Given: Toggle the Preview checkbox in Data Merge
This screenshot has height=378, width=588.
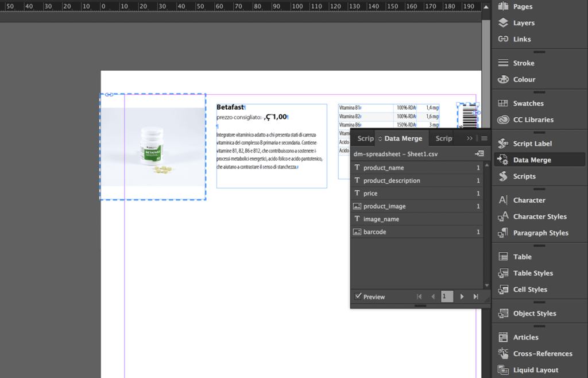Looking at the screenshot, I should click(x=358, y=296).
